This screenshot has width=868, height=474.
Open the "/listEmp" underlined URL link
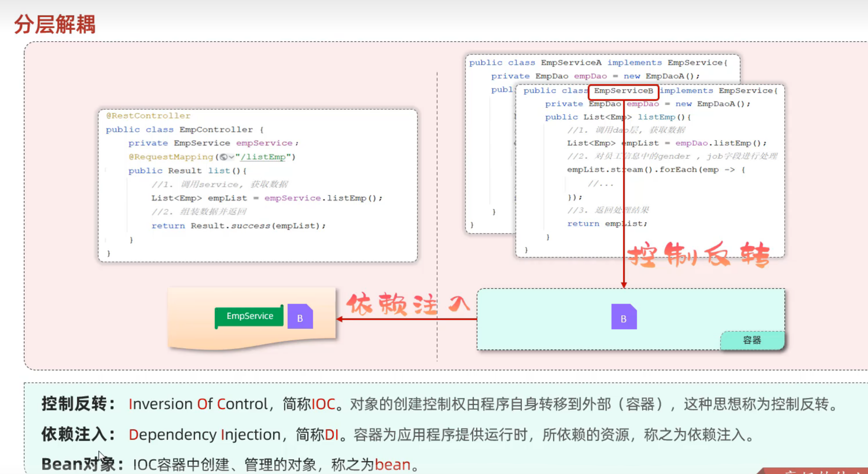pyautogui.click(x=263, y=157)
